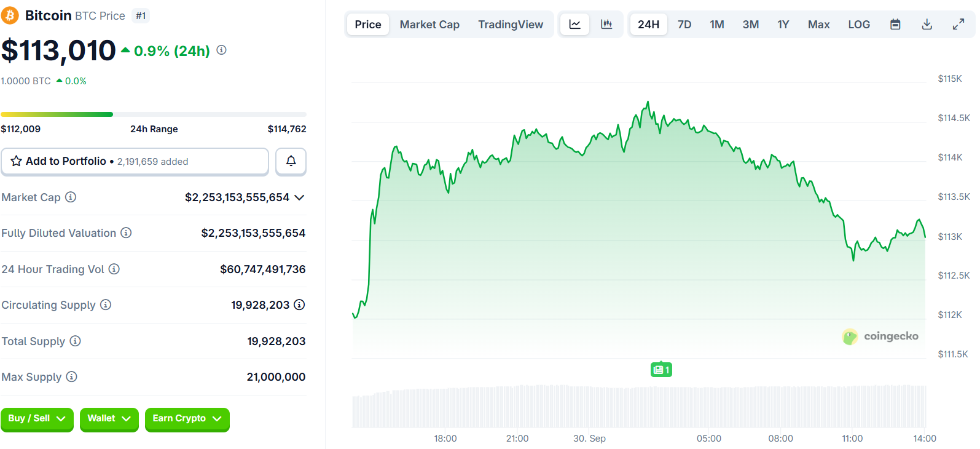
Task: Open the calendar date range picker
Action: 895,25
